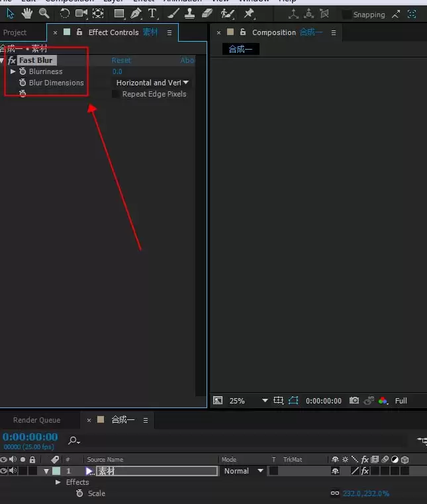Switch to the Project tab
427x504 pixels.
15,32
